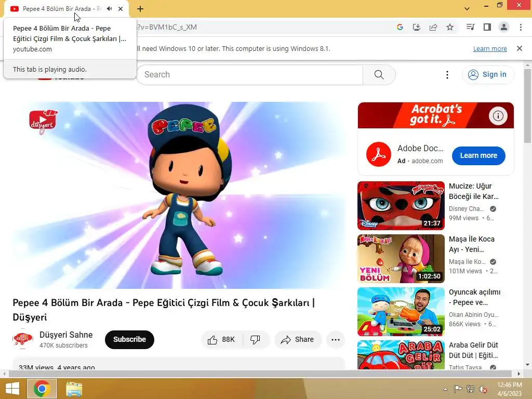Open the Maşa İle Koca Ayı - Yeni... title

click(472, 244)
